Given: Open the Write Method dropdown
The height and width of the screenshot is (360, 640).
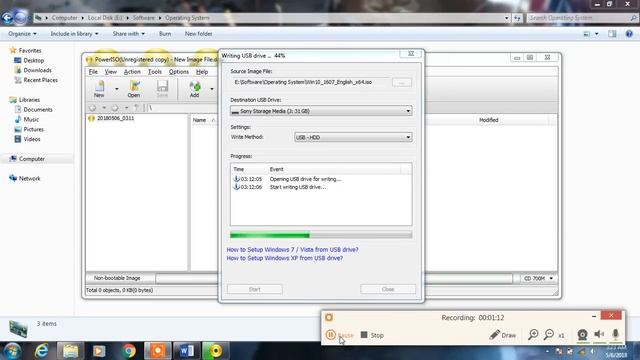Looking at the screenshot, I should click(353, 138).
